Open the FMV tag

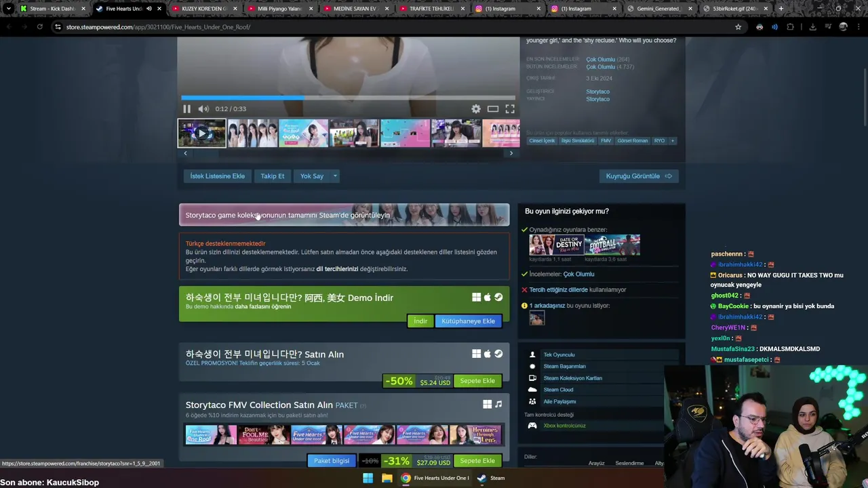coord(606,141)
